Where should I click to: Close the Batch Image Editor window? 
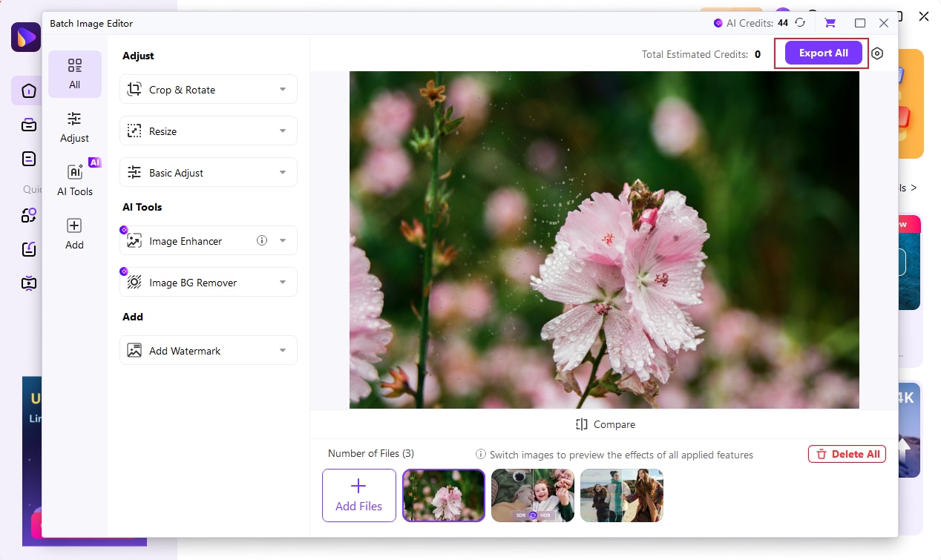[884, 23]
